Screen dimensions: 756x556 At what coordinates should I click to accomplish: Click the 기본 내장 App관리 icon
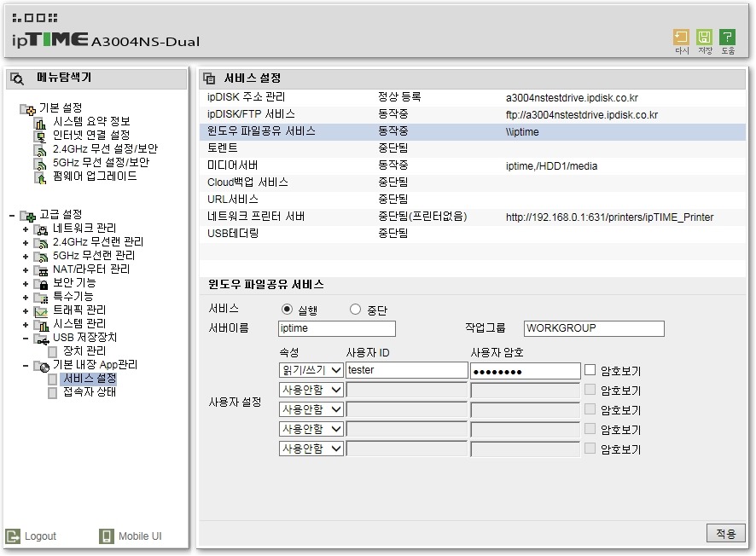[x=41, y=367]
